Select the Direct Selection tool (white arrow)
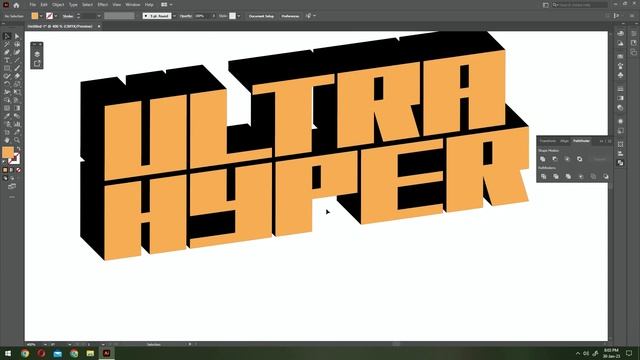The image size is (640, 360). (x=17, y=36)
